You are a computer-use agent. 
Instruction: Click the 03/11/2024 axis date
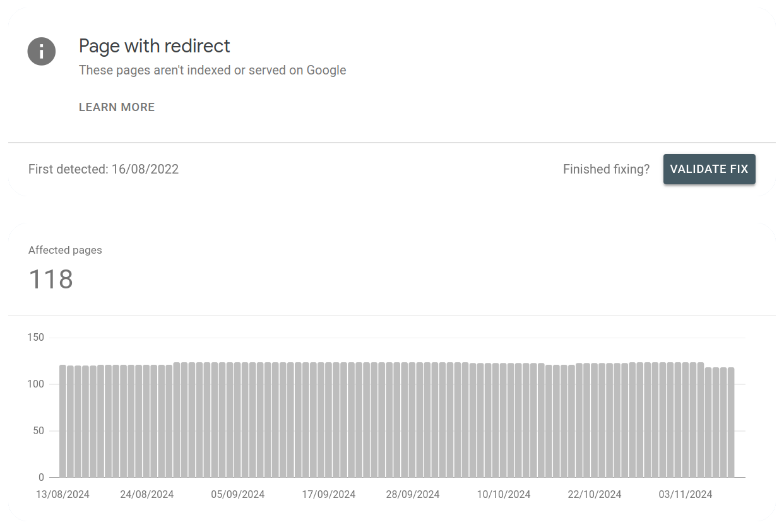pyautogui.click(x=686, y=494)
